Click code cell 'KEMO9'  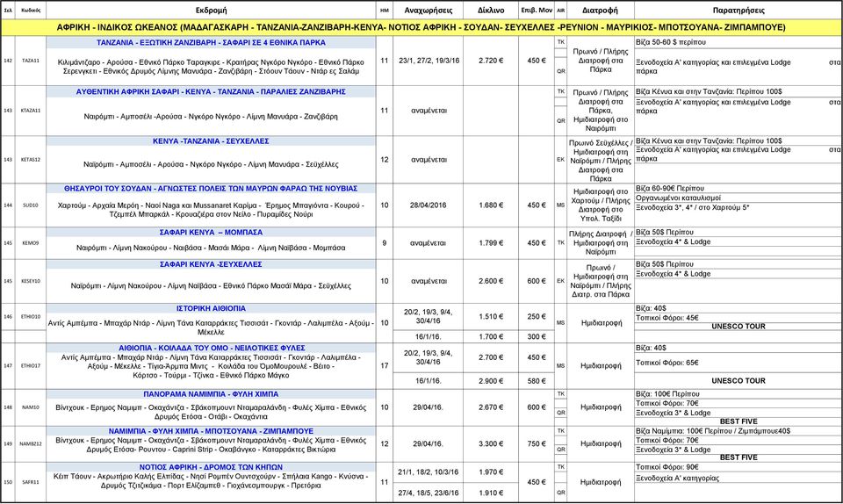pyautogui.click(x=31, y=243)
